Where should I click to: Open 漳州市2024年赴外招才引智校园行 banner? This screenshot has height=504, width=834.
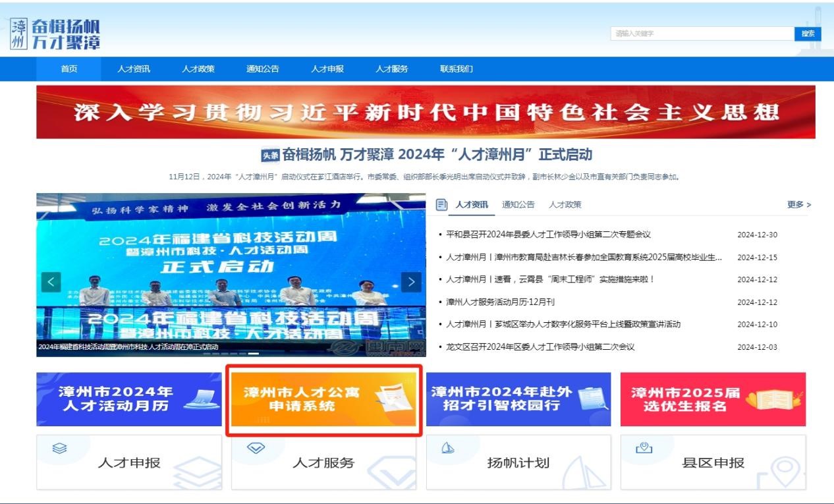point(518,399)
